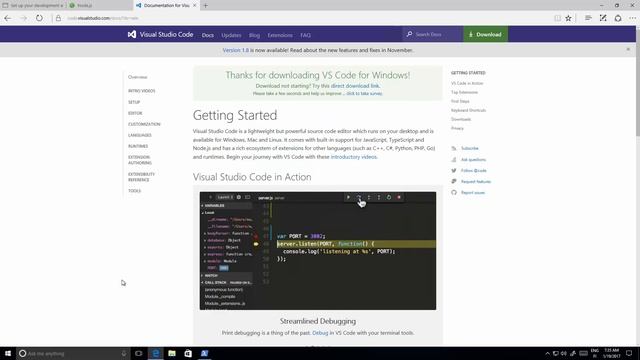This screenshot has width=640, height=360.
Task: Reload the page with the refresh icon
Action: point(39,18)
